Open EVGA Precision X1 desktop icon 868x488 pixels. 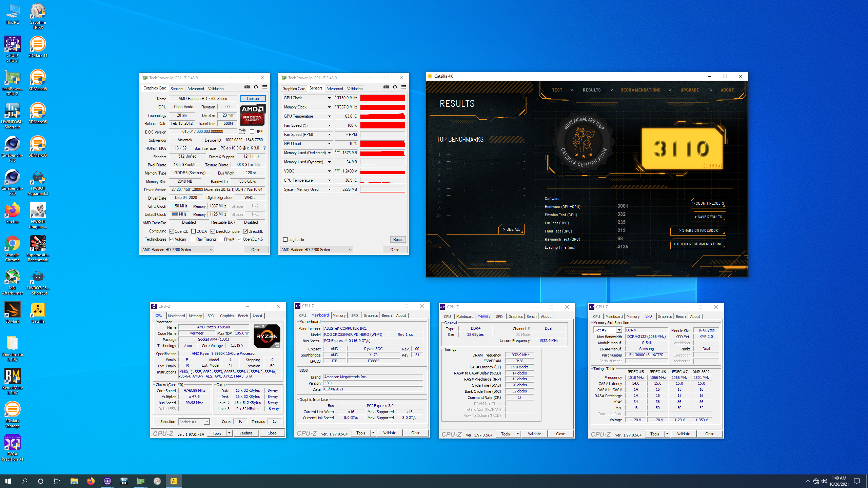click(12, 448)
